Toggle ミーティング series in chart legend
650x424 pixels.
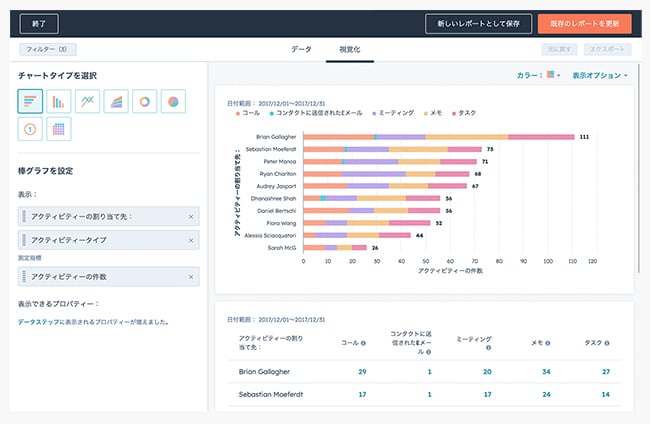(x=393, y=113)
